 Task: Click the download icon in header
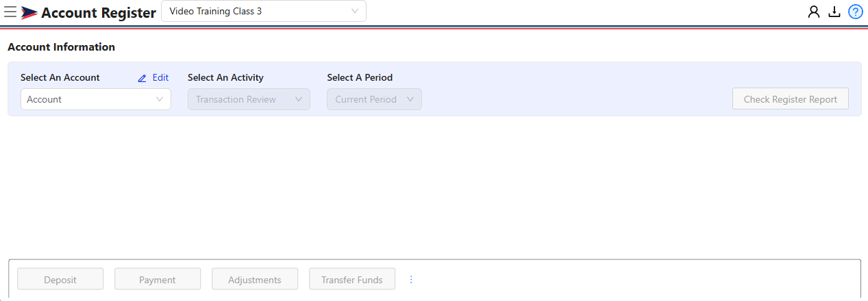[834, 12]
